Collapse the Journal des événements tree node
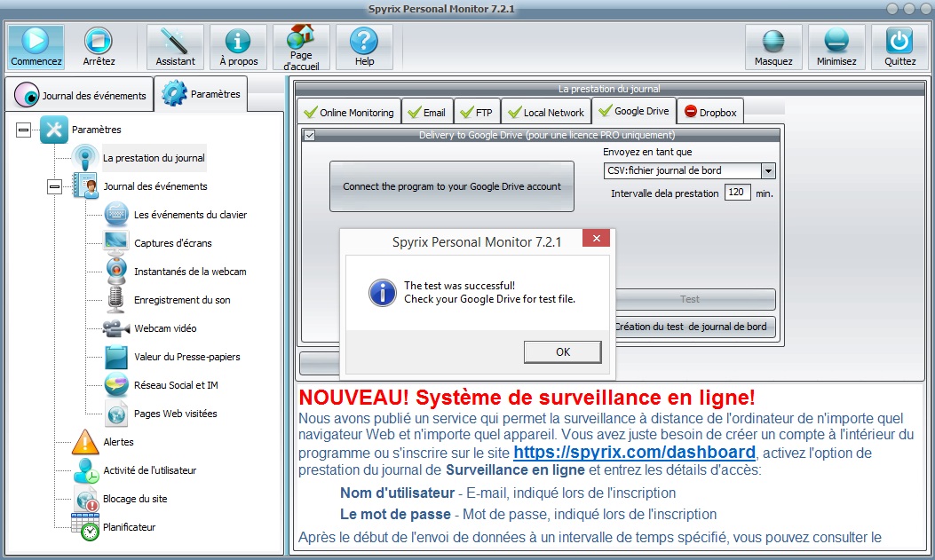 (x=54, y=186)
